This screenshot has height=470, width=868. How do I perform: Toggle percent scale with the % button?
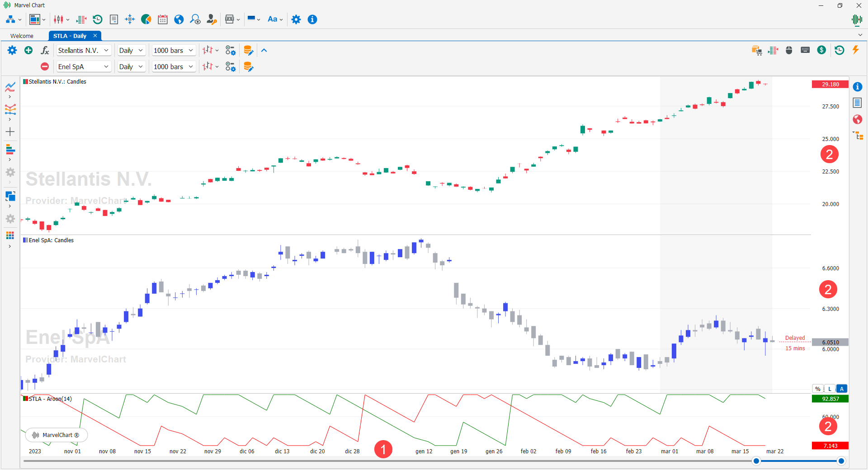[818, 389]
